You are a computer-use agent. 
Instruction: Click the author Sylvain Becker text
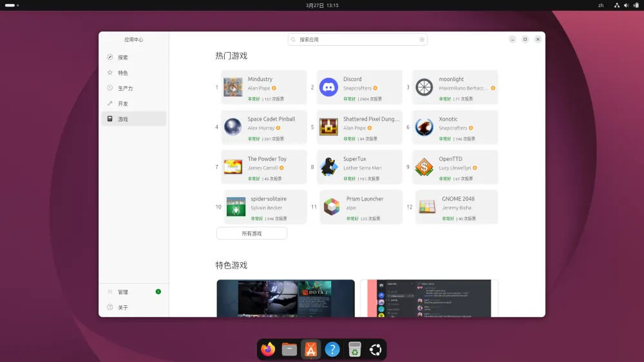[267, 207]
